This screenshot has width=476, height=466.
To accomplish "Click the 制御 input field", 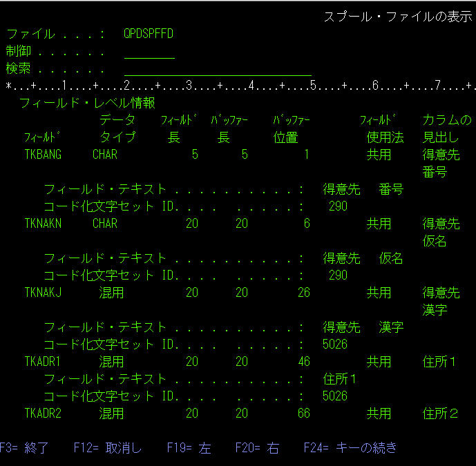I will 149,52.
